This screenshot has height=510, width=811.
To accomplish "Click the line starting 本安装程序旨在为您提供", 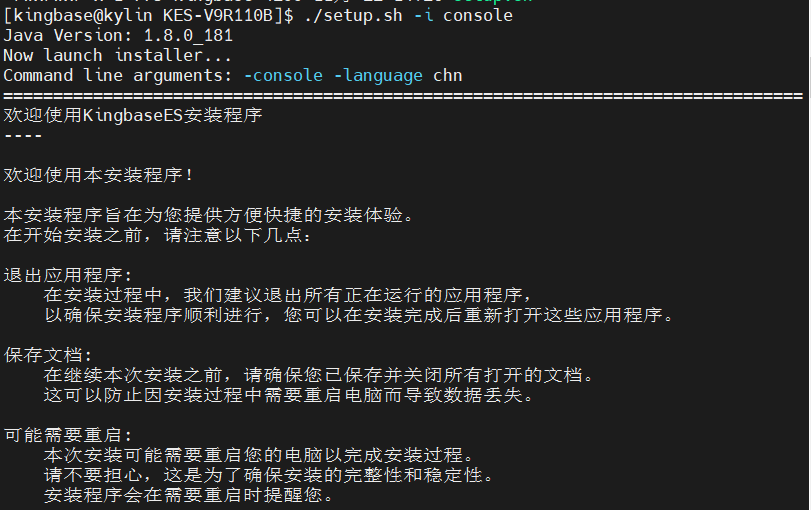I will [x=208, y=215].
